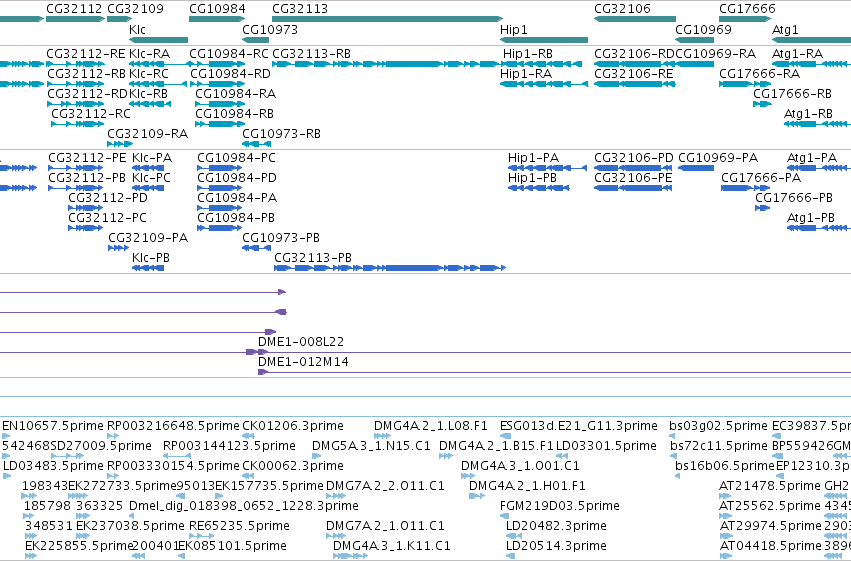This screenshot has height=561, width=851.
Task: Select protein CG32112-PE label
Action: (87, 158)
